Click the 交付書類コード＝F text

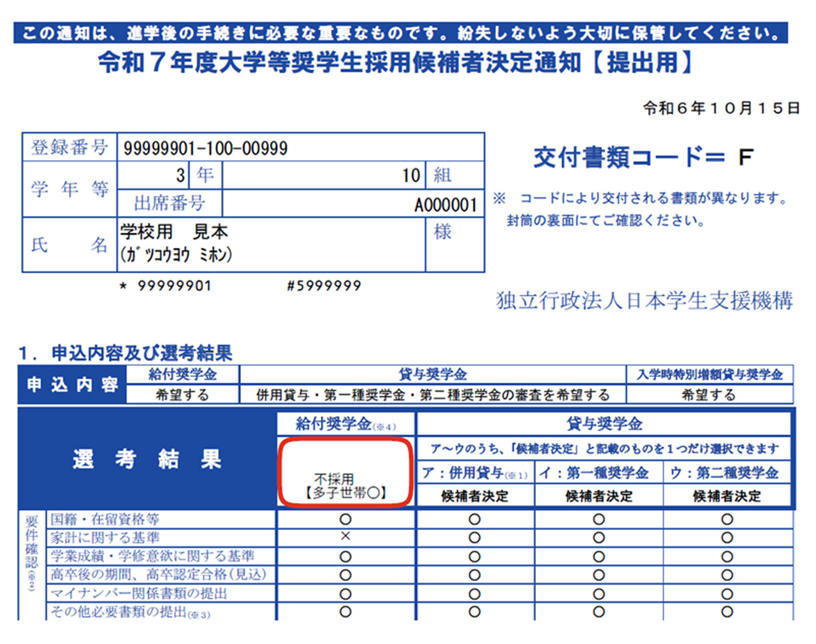[643, 157]
